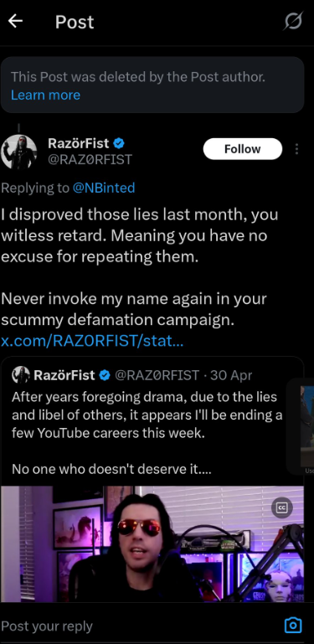Tap the RazörFist display name
This screenshot has width=314, height=644.
(79, 143)
